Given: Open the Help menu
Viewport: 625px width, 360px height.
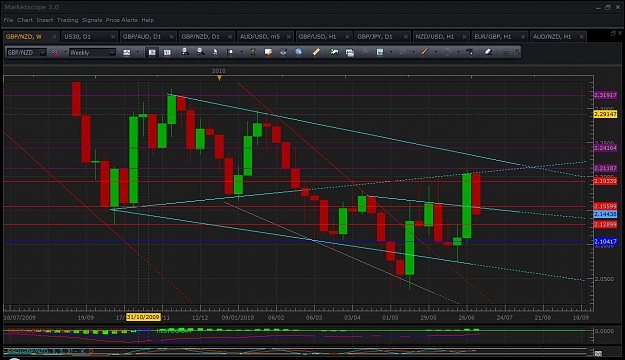Looking at the screenshot, I should tap(147, 20).
